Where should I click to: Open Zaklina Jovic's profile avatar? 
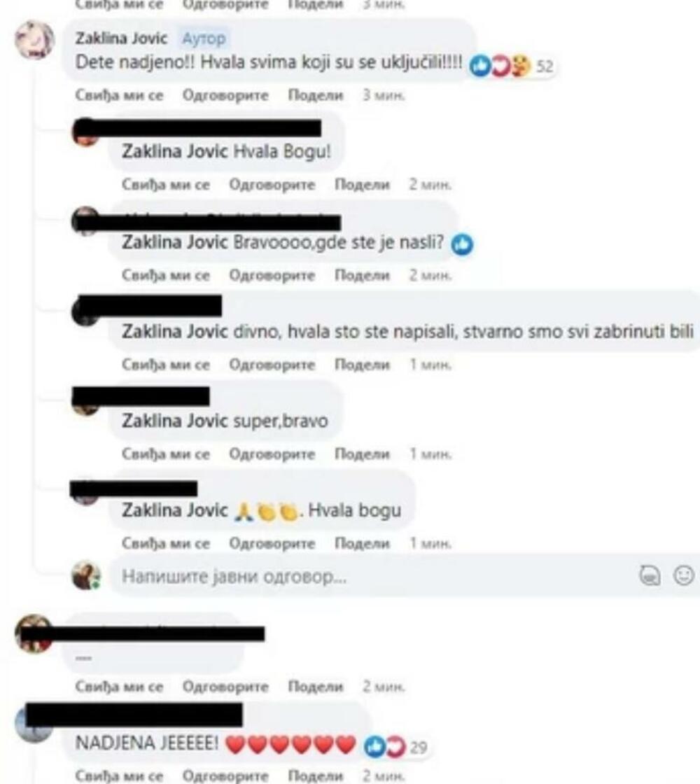pyautogui.click(x=34, y=39)
